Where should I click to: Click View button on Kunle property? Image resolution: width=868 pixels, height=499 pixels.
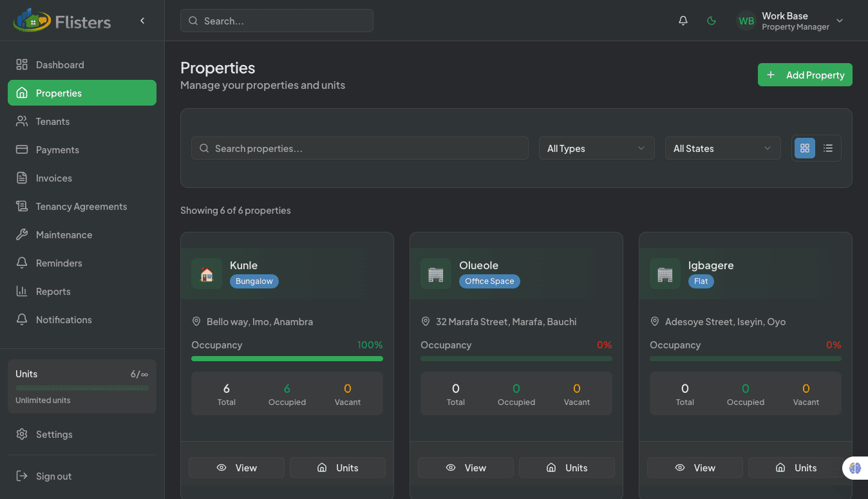tap(236, 467)
